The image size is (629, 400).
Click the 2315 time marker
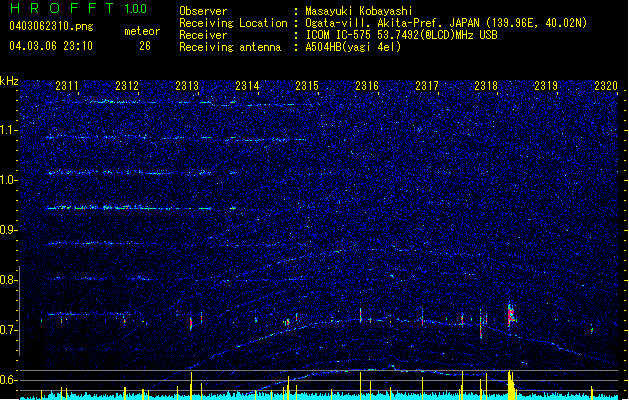click(x=307, y=86)
